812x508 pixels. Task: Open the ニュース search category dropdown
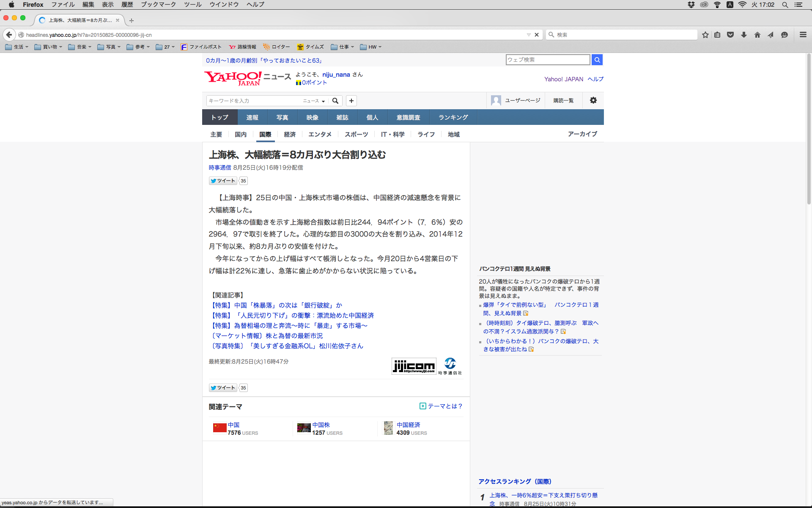tap(314, 101)
